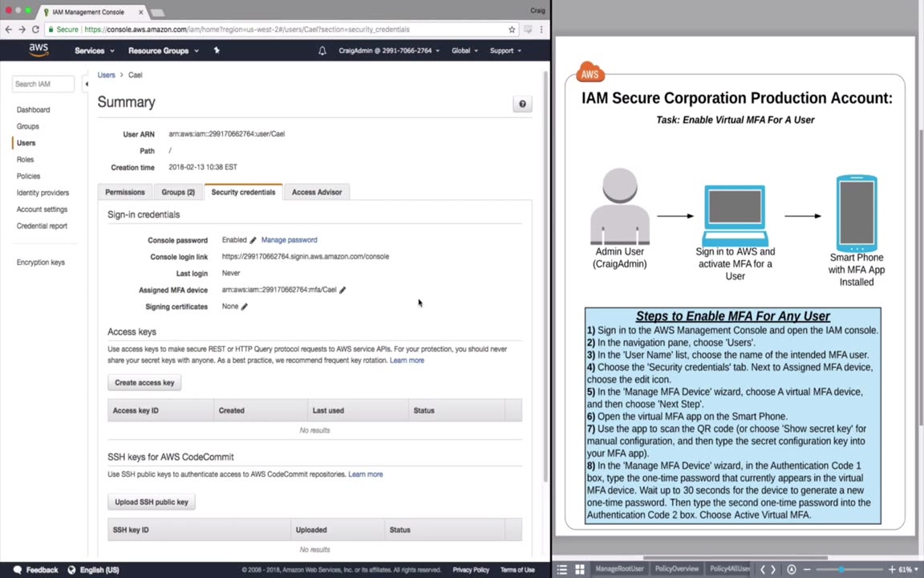Screen dimensions: 924x578
Task: Click the IAM page vertical scrollbar
Action: click(x=545, y=276)
